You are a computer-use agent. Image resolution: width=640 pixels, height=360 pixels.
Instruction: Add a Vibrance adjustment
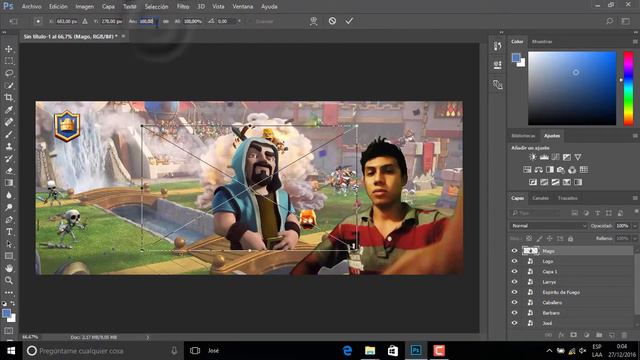click(x=578, y=157)
